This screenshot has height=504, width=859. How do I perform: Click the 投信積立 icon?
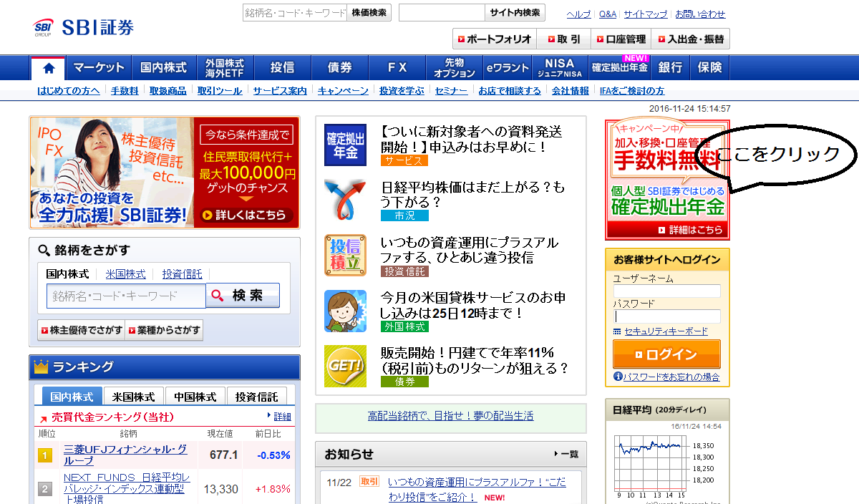tap(345, 255)
